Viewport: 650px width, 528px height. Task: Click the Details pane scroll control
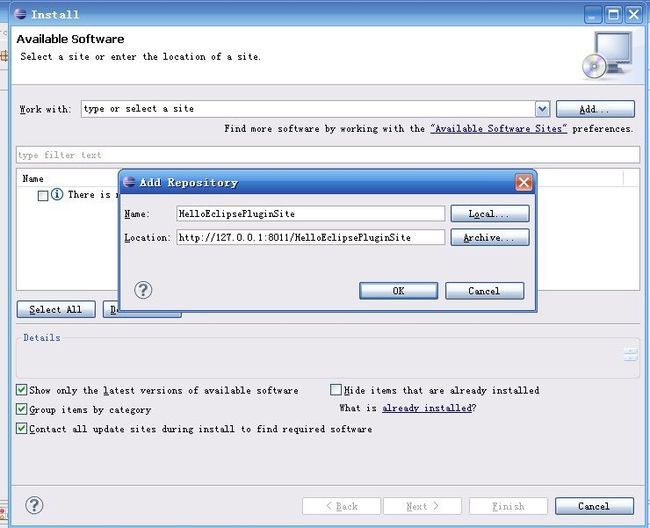pyautogui.click(x=631, y=355)
